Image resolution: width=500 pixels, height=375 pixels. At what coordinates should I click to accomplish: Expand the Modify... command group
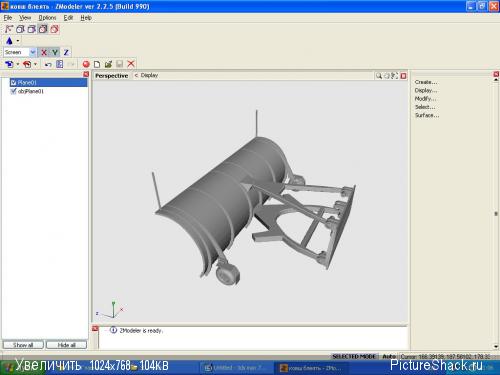coord(425,99)
